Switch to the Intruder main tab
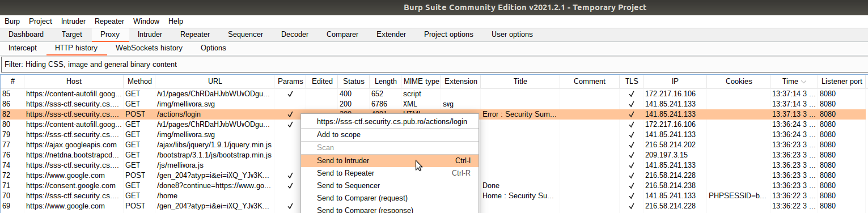This screenshot has width=868, height=213. [x=150, y=35]
